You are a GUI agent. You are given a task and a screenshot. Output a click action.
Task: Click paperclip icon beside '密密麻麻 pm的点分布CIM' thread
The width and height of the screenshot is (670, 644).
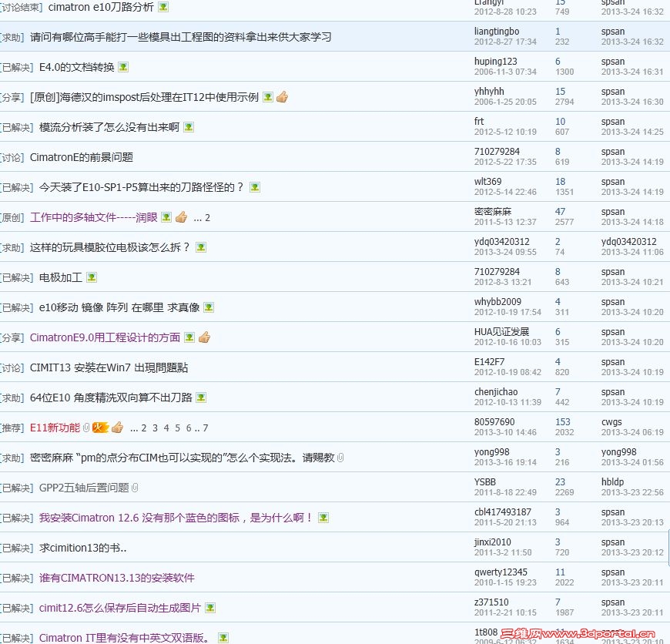pos(340,458)
